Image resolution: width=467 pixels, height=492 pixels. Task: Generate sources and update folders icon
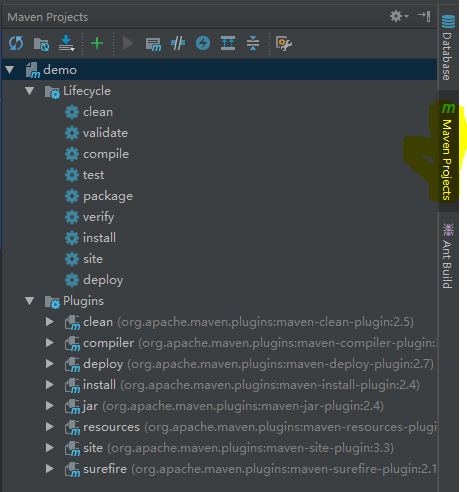[41, 44]
